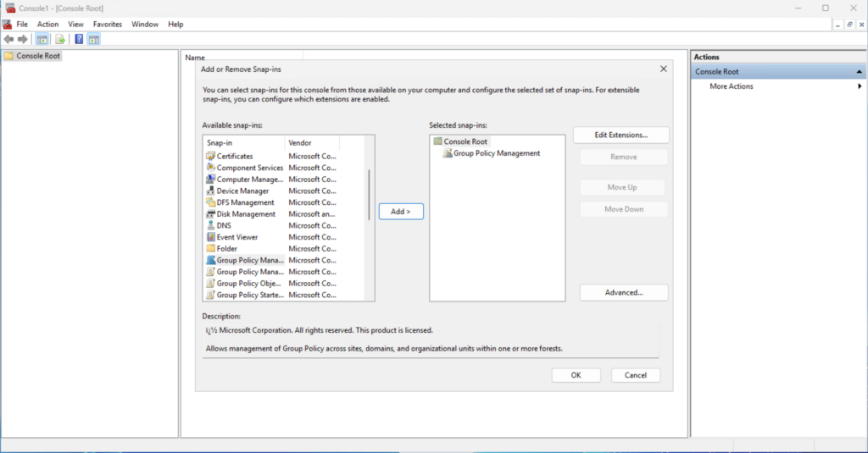Screen dimensions: 868x453
Task: Open the Favorites menu
Action: tap(108, 25)
